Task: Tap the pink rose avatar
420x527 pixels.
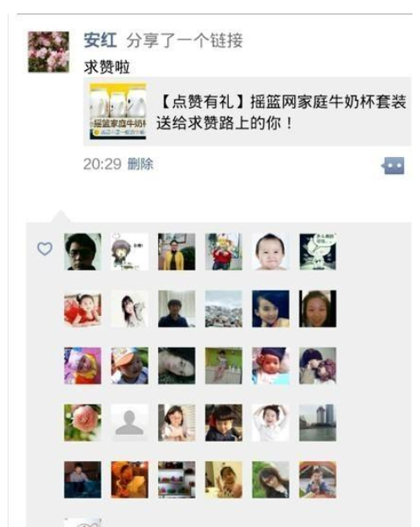Action: [83, 423]
